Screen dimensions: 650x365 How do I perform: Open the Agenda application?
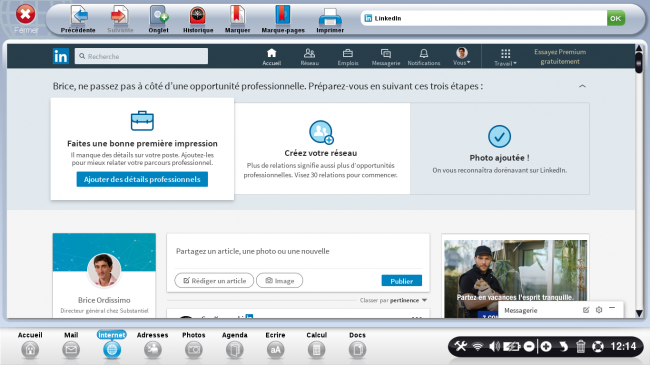(x=235, y=345)
